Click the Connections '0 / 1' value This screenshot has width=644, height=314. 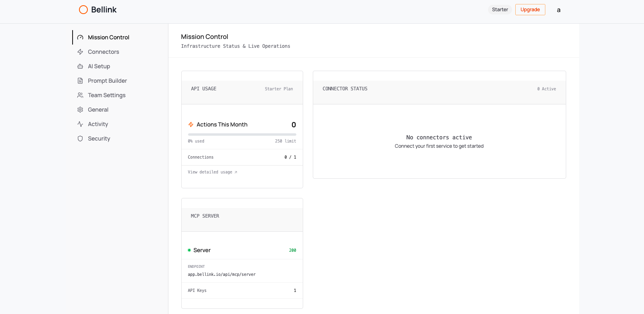290,157
